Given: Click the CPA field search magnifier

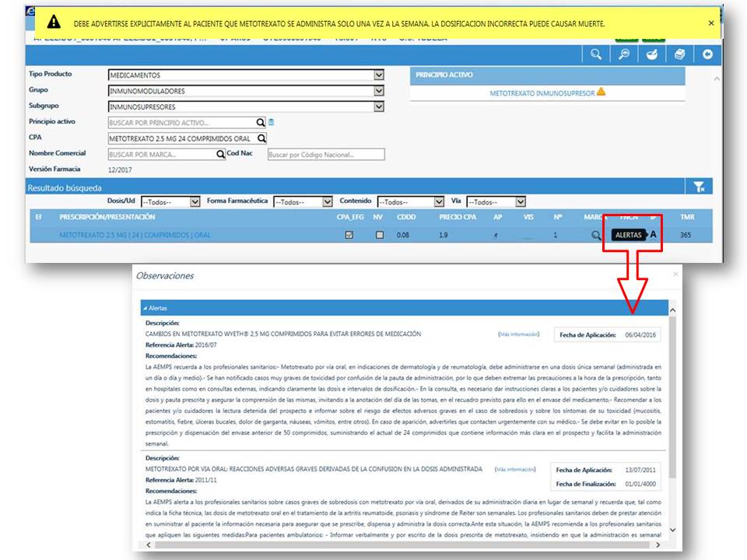Looking at the screenshot, I should click(261, 138).
